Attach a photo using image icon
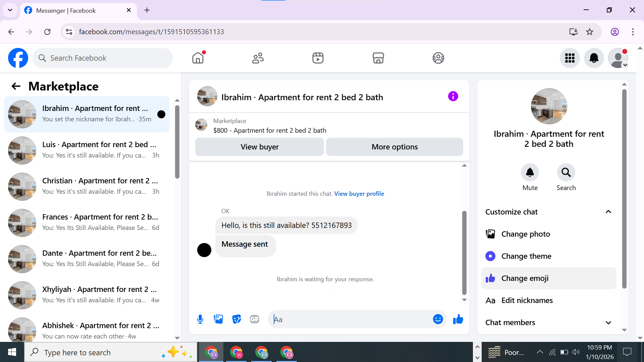 tap(218, 319)
